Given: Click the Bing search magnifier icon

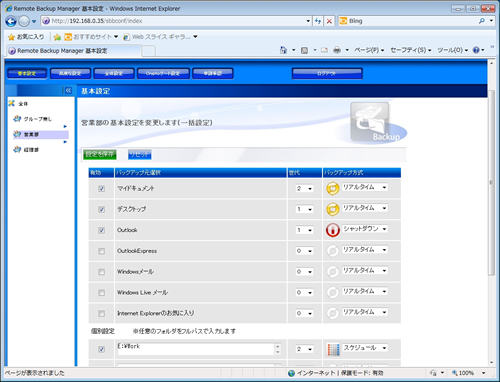Looking at the screenshot, I should 482,21.
